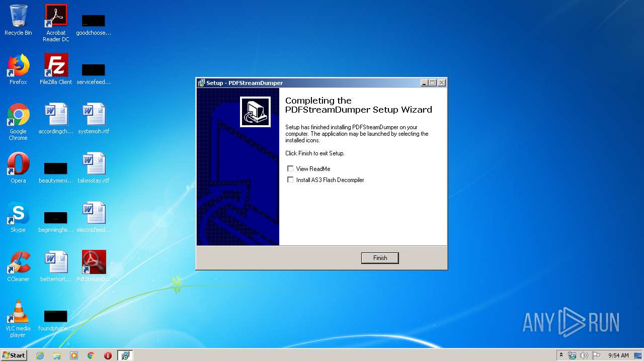Launch the Opera desktop shortcut
Screen dimensions: 644x362
click(x=18, y=168)
